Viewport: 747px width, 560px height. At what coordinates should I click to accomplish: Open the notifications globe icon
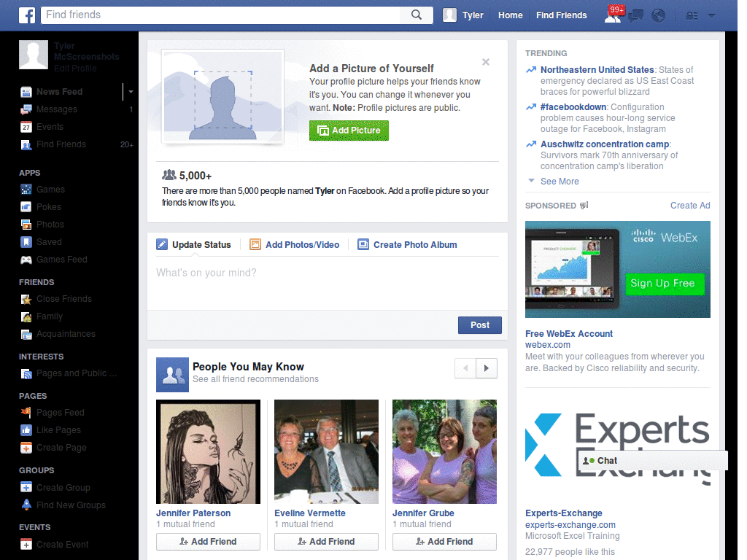pyautogui.click(x=659, y=16)
